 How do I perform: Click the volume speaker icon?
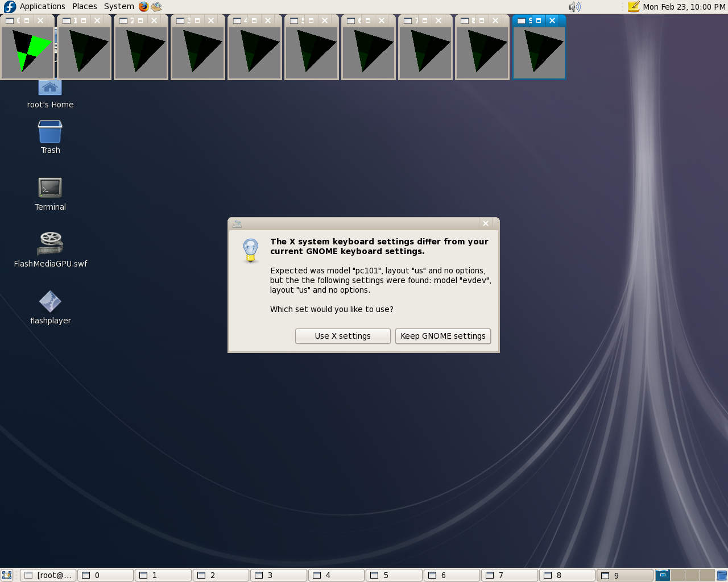pyautogui.click(x=574, y=7)
